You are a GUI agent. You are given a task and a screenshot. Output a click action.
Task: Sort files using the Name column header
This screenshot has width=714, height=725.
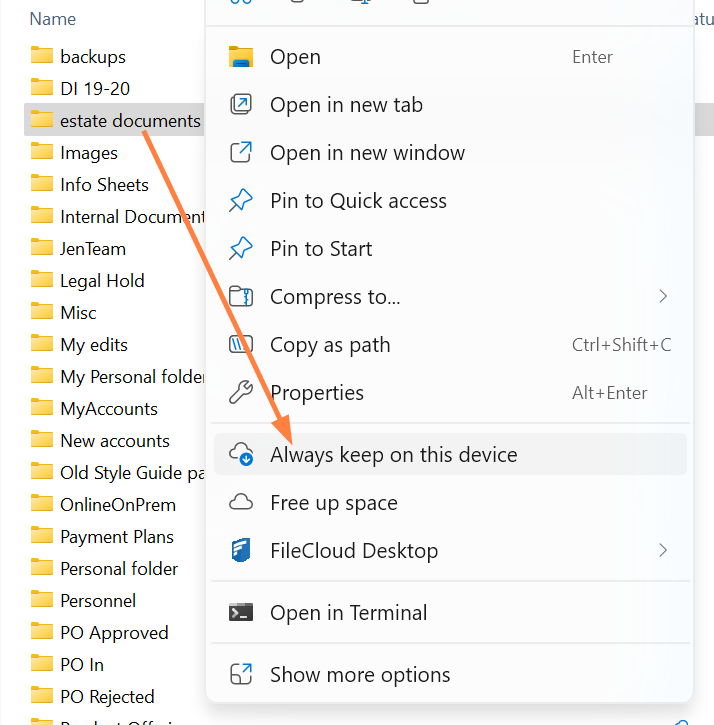point(53,19)
